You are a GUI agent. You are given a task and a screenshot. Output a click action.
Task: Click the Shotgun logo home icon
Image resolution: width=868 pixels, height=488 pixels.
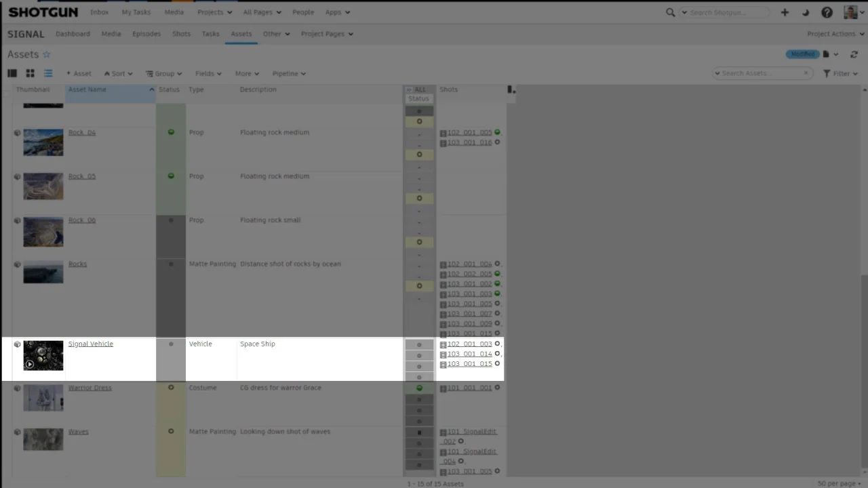tap(43, 12)
